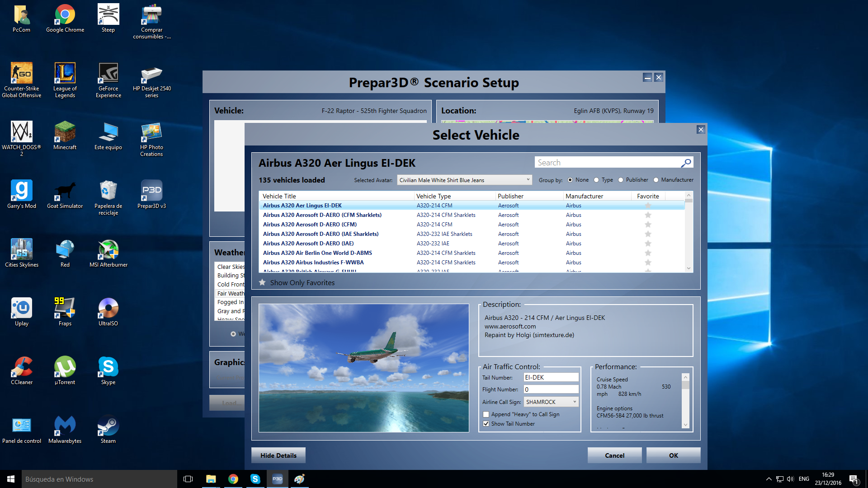
Task: Click Performance panel scroll up arrow
Action: point(685,377)
